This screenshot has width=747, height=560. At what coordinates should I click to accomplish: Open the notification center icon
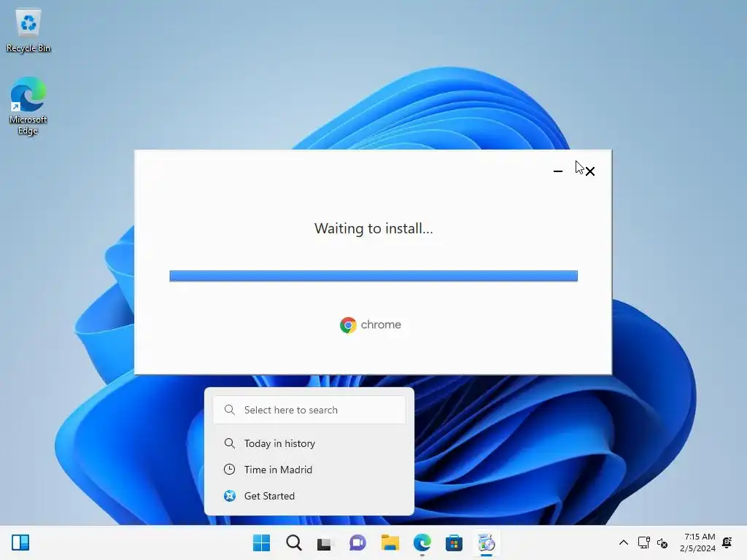(x=727, y=542)
